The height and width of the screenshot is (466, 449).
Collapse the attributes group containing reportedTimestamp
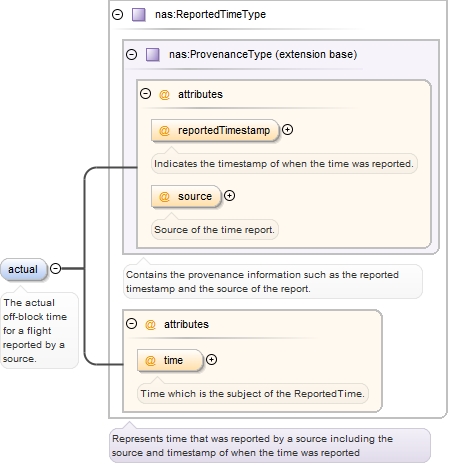coord(145,94)
